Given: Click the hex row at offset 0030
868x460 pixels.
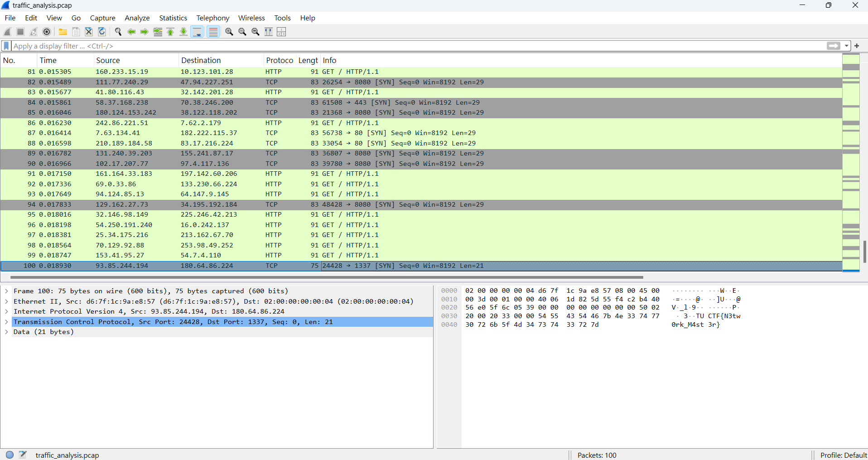Looking at the screenshot, I should point(590,316).
